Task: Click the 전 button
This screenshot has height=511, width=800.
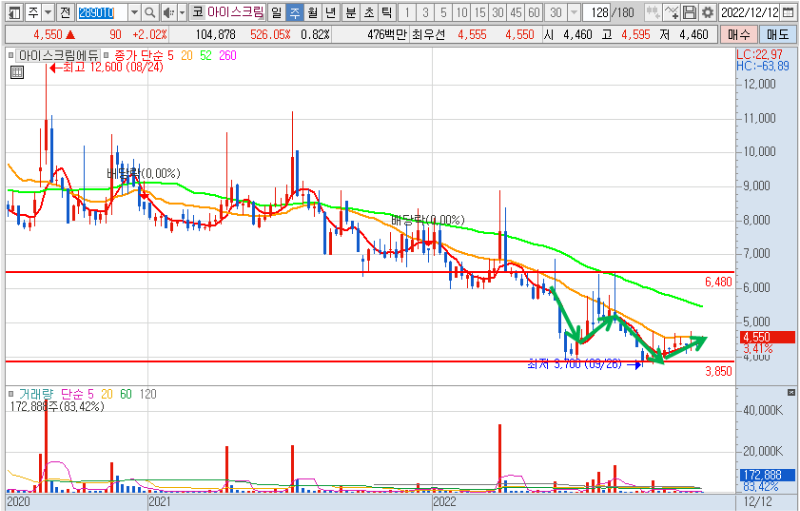Action: 65,12
